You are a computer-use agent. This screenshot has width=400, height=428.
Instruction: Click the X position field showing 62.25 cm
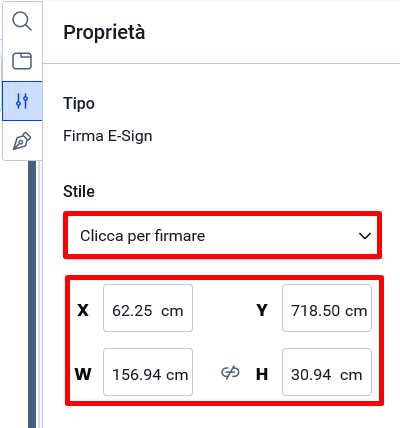click(148, 308)
